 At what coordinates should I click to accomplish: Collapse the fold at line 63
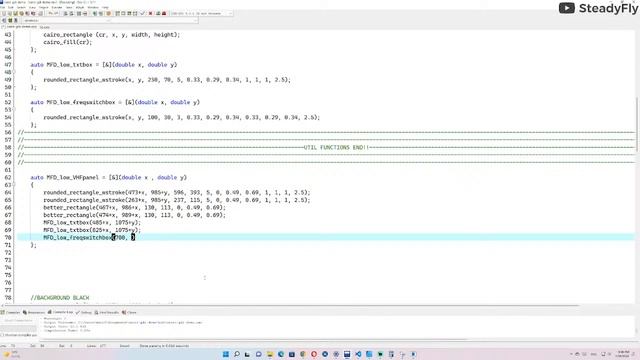14,185
